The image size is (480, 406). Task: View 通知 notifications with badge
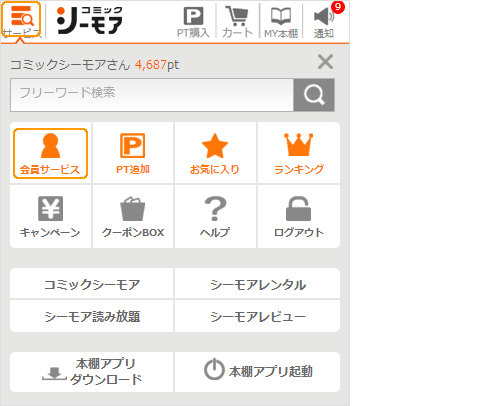point(324,21)
